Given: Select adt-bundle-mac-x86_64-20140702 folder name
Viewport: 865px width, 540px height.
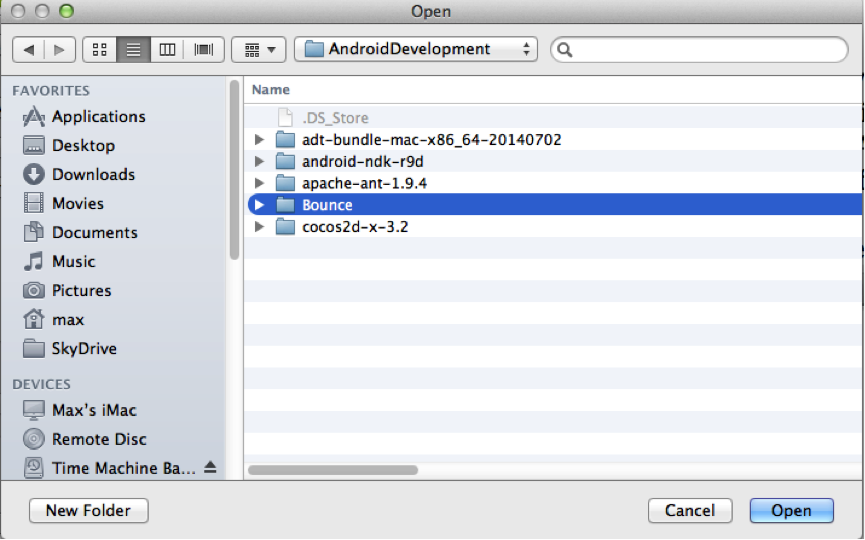Looking at the screenshot, I should tap(431, 140).
